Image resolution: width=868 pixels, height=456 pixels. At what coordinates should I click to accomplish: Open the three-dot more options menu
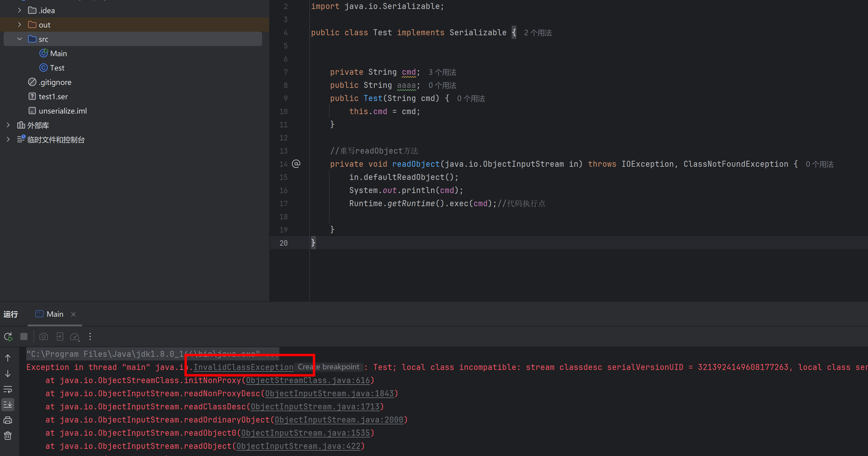click(x=90, y=336)
